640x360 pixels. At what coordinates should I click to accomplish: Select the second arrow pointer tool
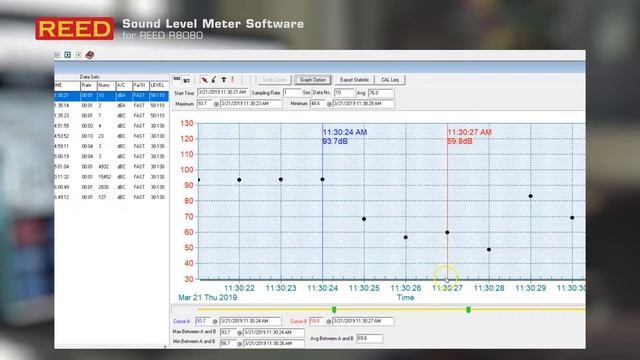click(213, 80)
